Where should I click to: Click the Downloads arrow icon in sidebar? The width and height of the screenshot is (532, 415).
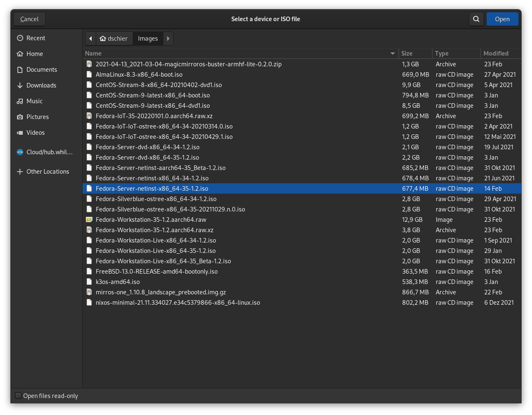point(20,85)
